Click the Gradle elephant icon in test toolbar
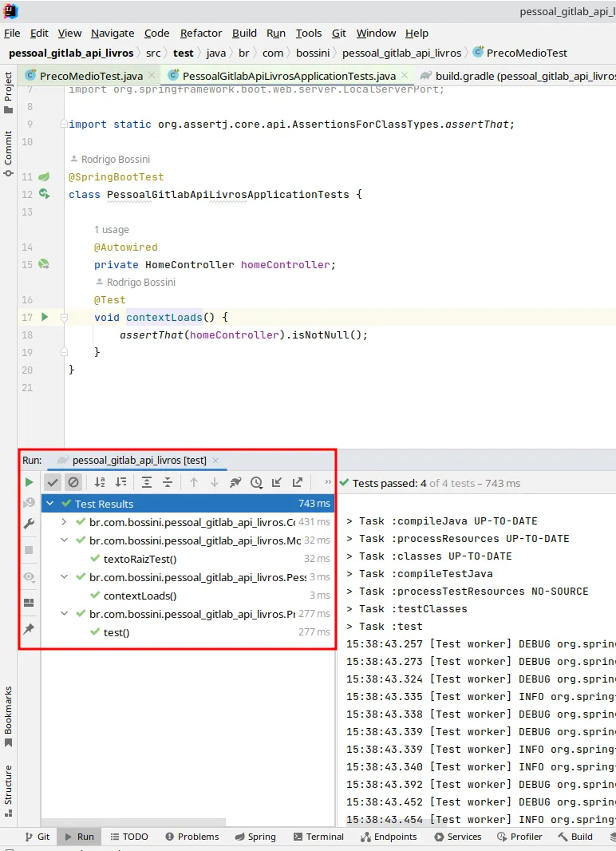This screenshot has width=616, height=851. pos(235,482)
